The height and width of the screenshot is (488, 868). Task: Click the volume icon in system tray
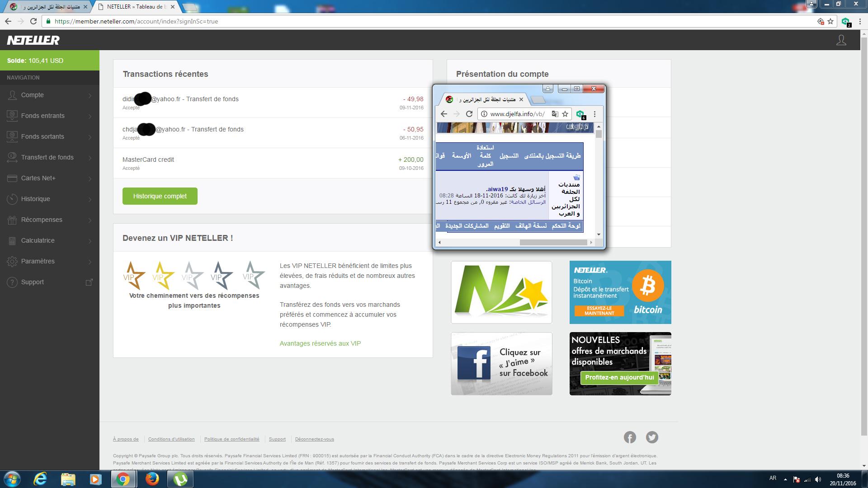click(x=818, y=479)
